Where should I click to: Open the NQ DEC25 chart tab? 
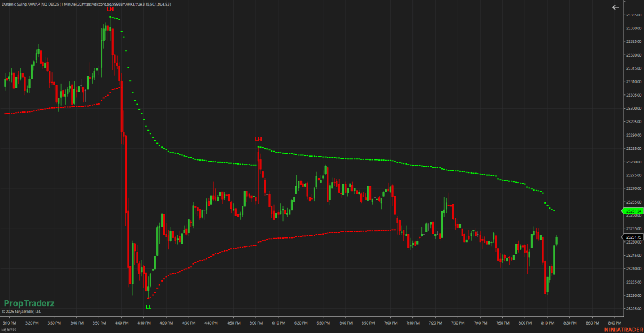[9, 330]
